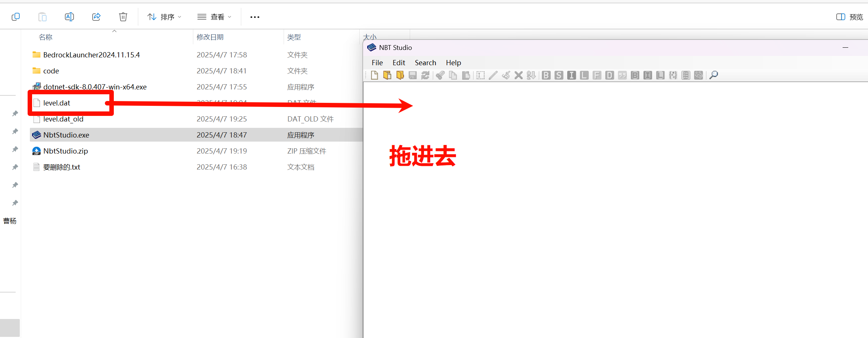
Task: Select the level.dat file
Action: (x=57, y=103)
